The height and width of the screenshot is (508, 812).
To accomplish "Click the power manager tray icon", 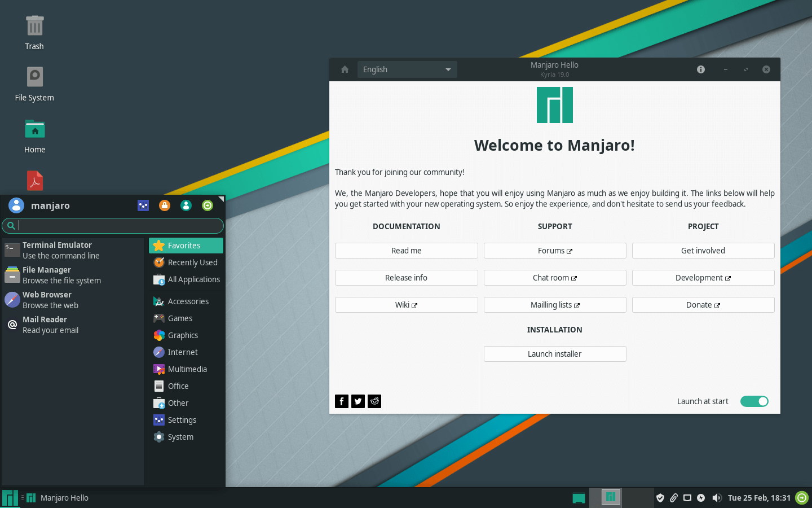I will [701, 498].
